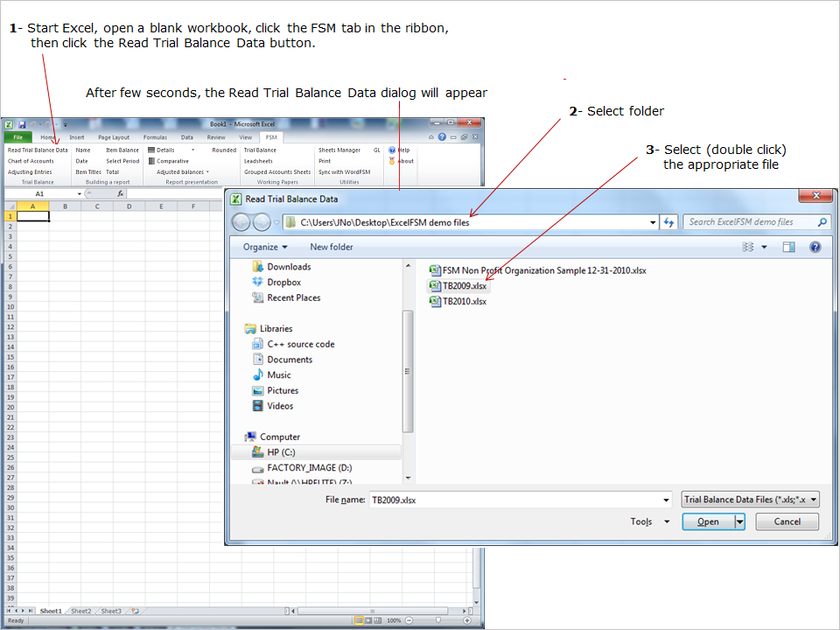This screenshot has height=630, width=840.
Task: Click the Cancel button in dialog
Action: click(x=787, y=521)
